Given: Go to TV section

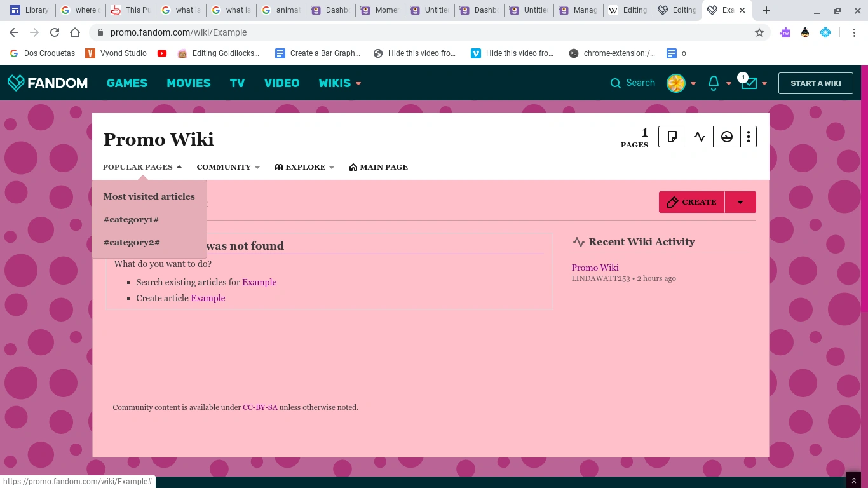Looking at the screenshot, I should point(237,83).
